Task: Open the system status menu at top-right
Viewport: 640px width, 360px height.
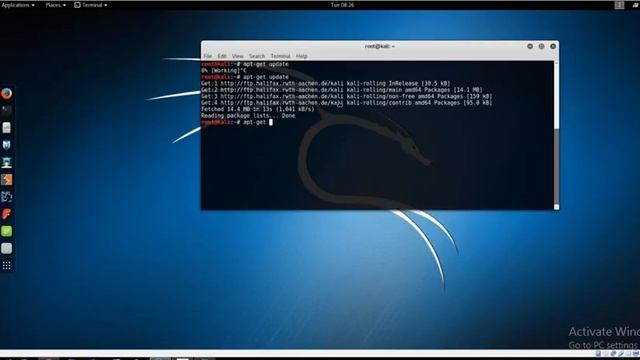Action: [636, 5]
